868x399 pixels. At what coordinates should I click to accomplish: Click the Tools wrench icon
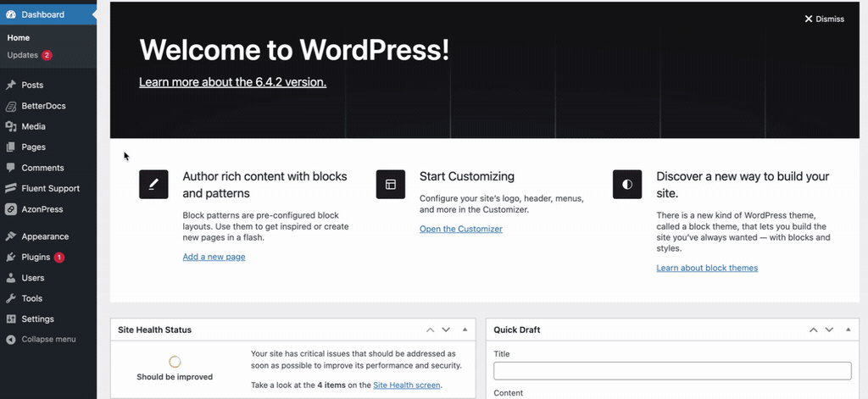coord(10,298)
